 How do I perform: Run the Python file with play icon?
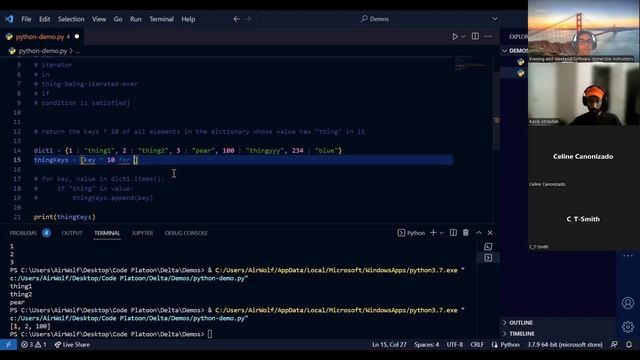click(455, 36)
